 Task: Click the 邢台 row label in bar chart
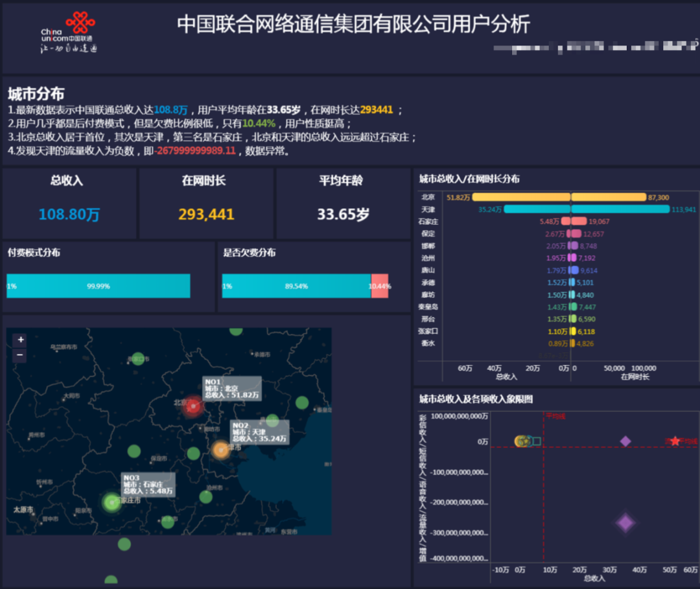(428, 319)
